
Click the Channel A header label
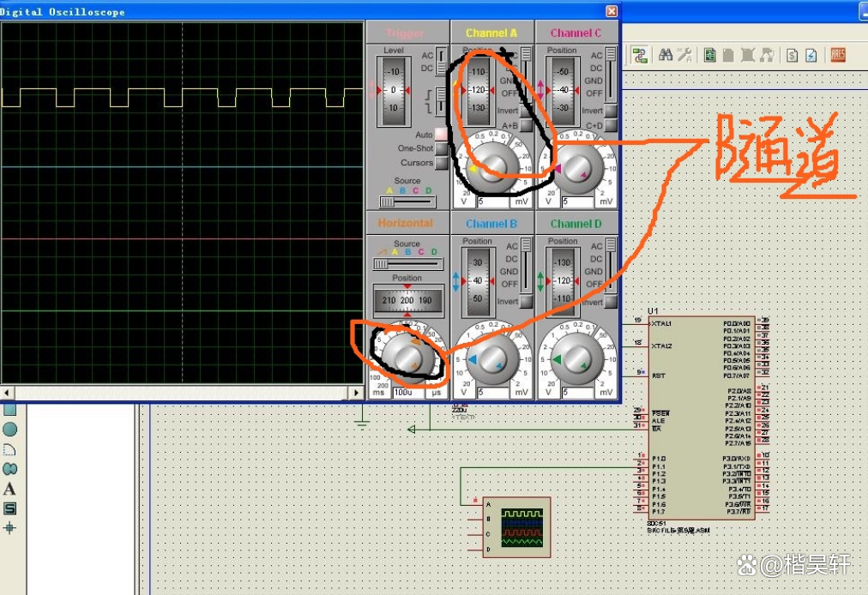click(491, 33)
